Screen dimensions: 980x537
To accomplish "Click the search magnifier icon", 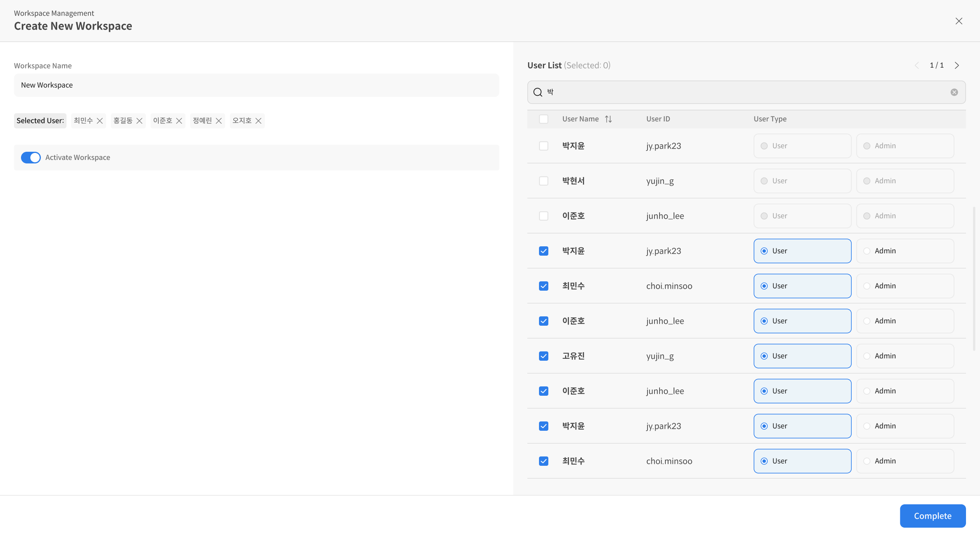I will [538, 92].
